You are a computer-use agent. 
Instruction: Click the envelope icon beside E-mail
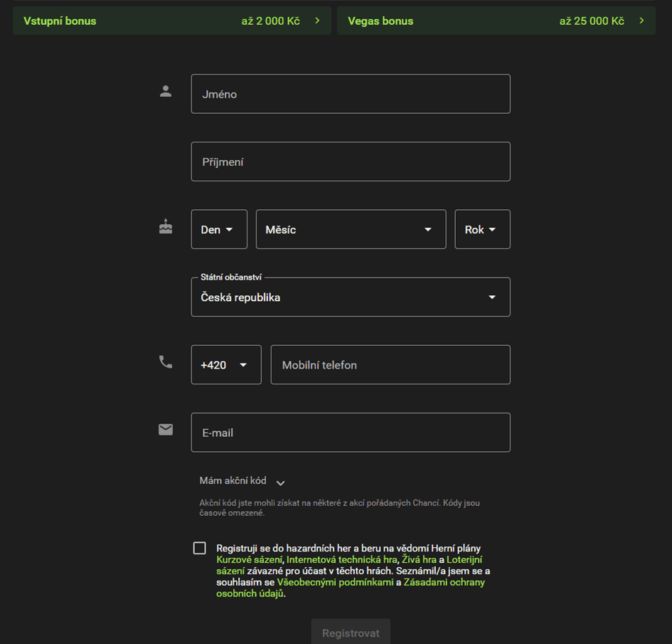click(x=166, y=430)
